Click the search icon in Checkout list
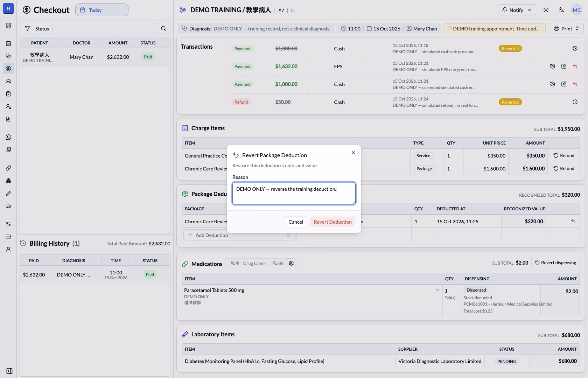Image resolution: width=588 pixels, height=378 pixels. point(163,28)
